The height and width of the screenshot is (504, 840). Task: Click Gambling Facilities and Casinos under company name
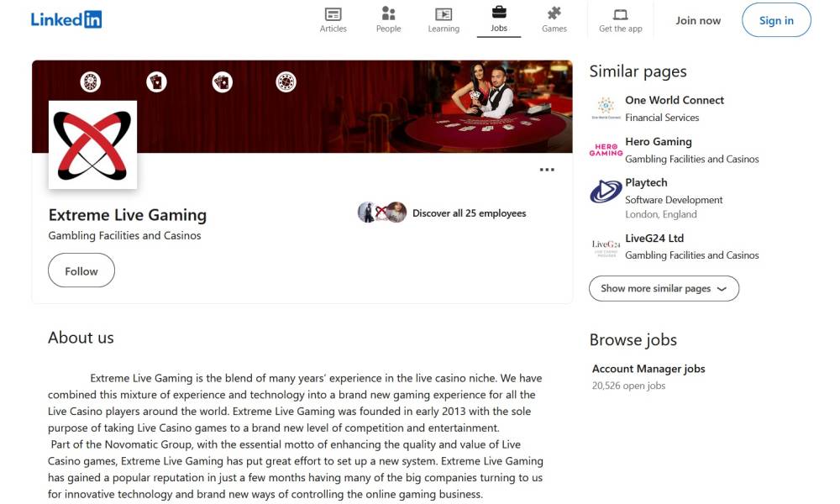125,236
